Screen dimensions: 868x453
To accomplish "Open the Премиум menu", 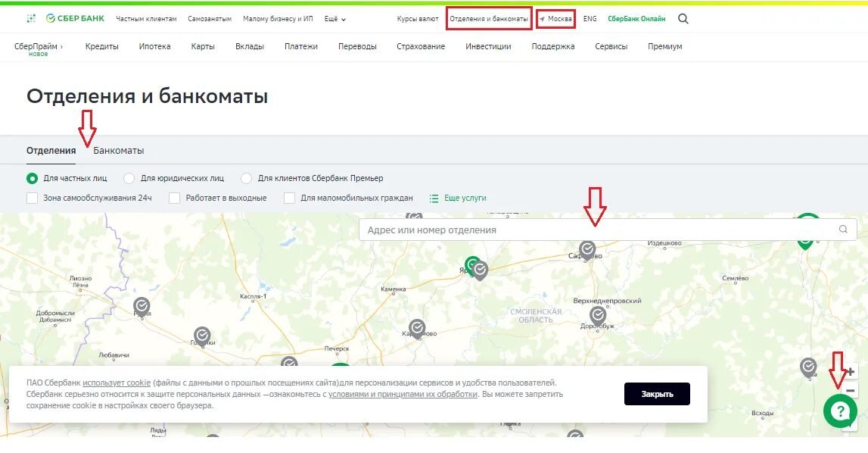I will [x=665, y=46].
